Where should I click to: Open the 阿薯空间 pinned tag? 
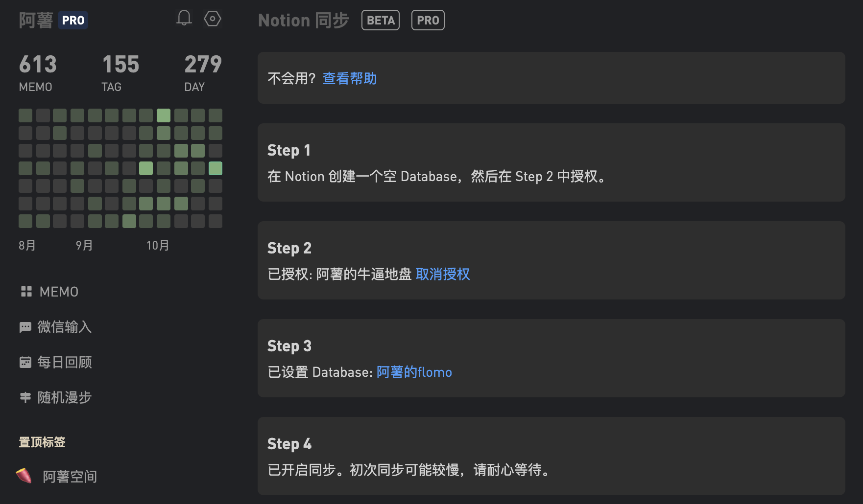point(70,477)
